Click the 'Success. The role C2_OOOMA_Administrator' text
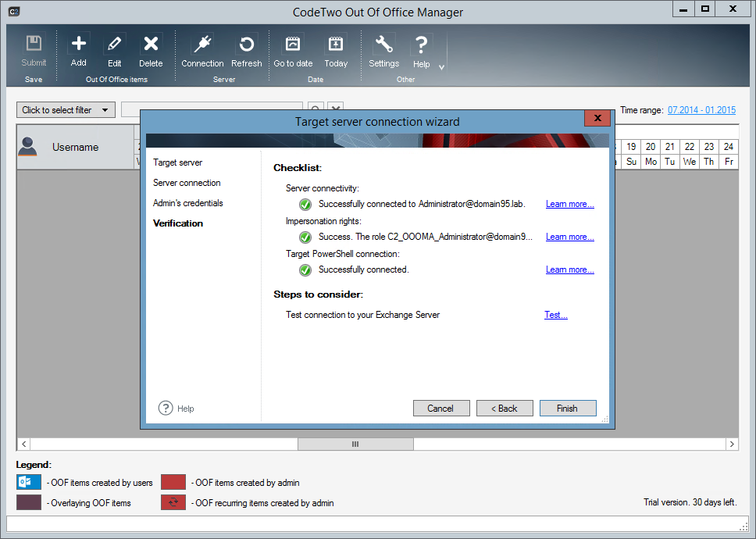This screenshot has width=756, height=539. [x=425, y=237]
